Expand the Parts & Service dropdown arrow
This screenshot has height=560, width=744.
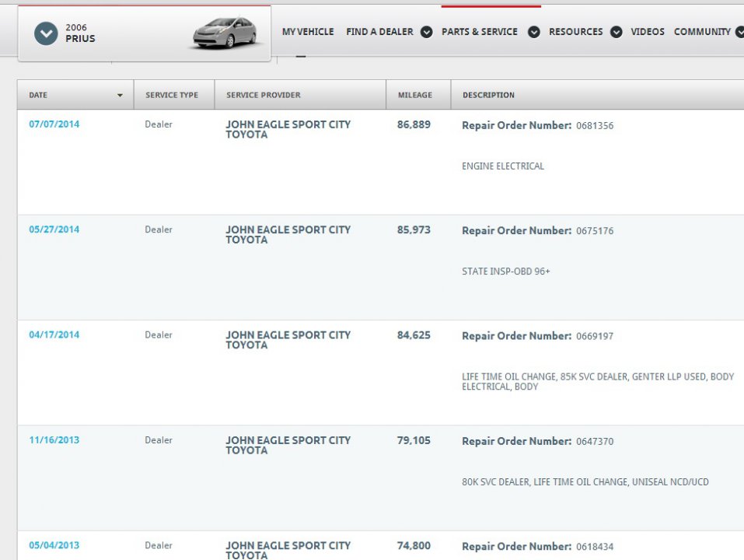[x=534, y=32]
